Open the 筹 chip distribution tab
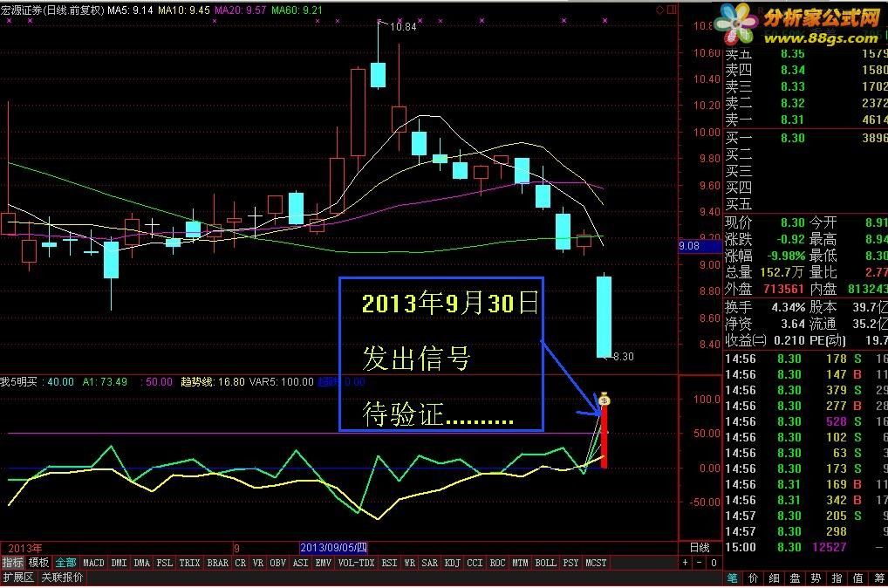888x588 pixels. [879, 578]
